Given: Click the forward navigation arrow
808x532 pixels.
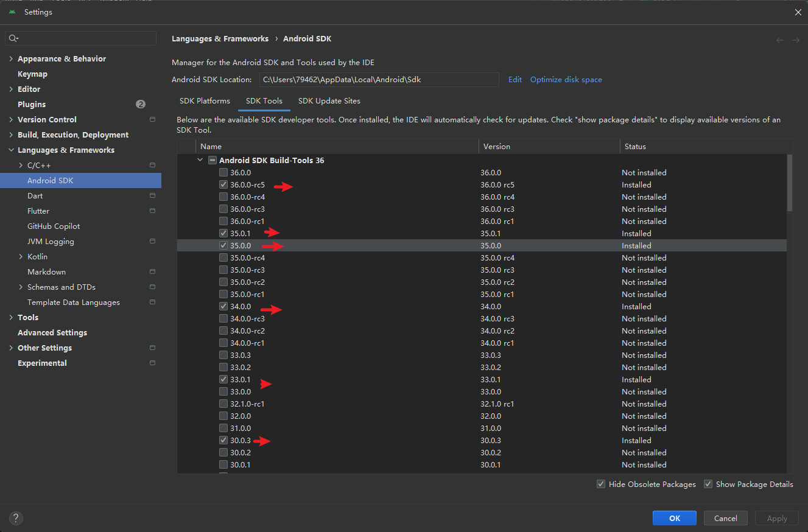Looking at the screenshot, I should (796, 39).
